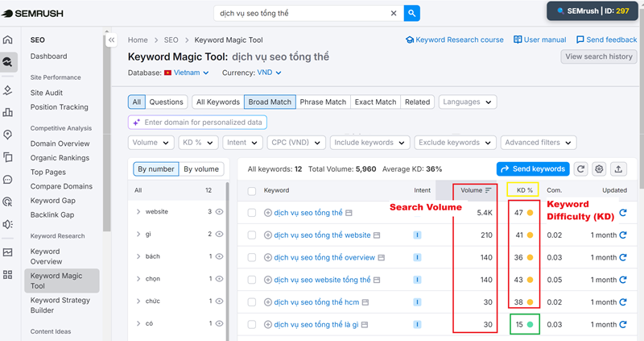Check the box for 'dịch vụ seo tổng thể'
The width and height of the screenshot is (644, 341).
point(252,213)
